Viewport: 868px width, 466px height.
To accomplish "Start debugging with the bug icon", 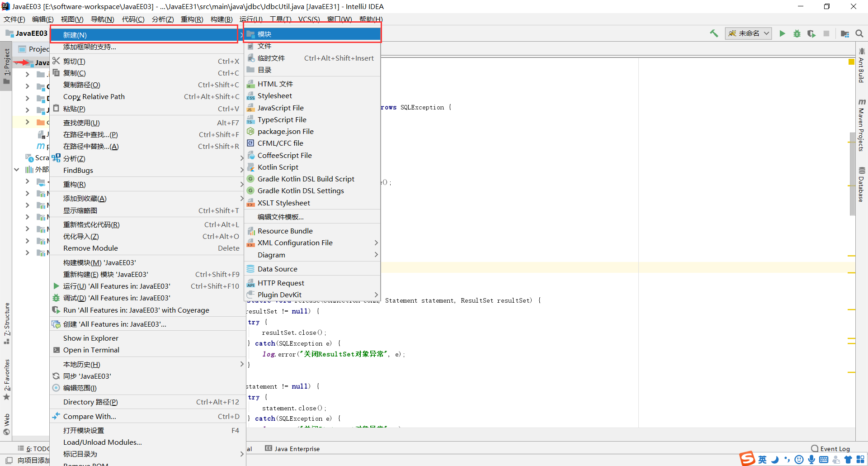I will pos(797,33).
